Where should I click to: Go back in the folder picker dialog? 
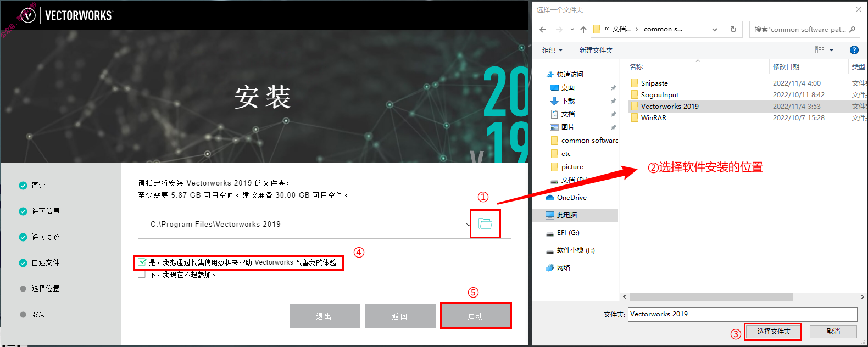pos(543,30)
